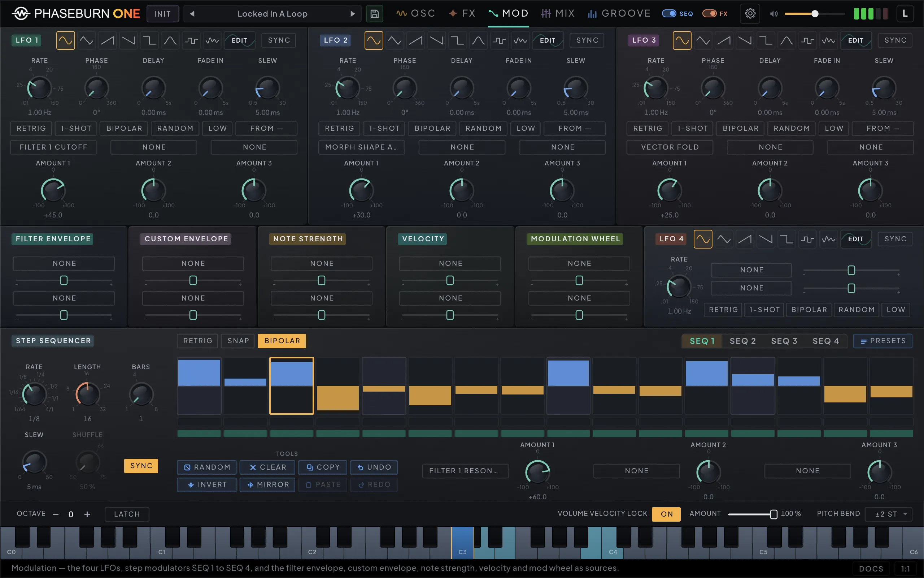Toggle step sequencer SYNC button

[x=141, y=466]
